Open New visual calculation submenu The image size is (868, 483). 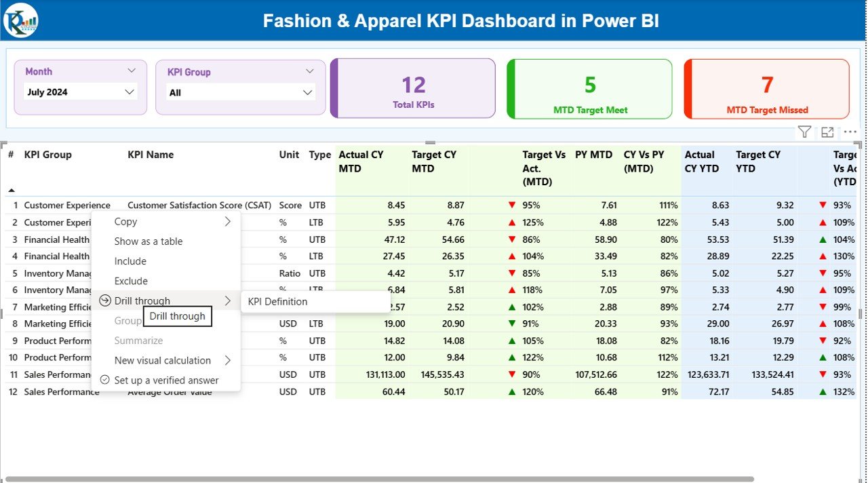point(228,360)
